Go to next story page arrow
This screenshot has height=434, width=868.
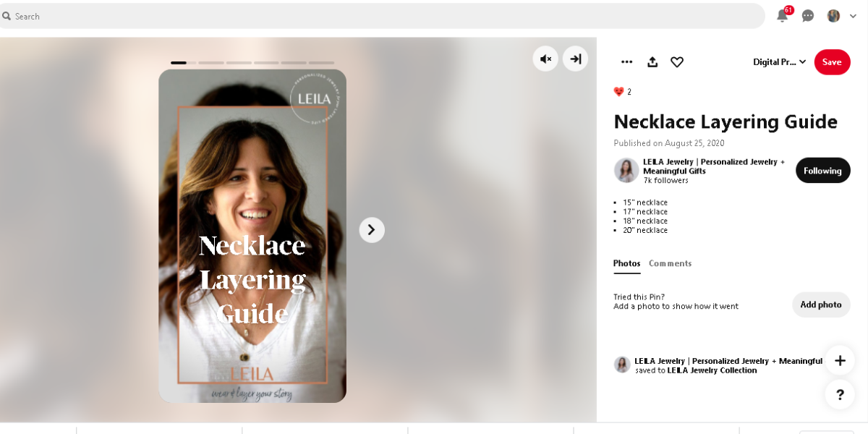pyautogui.click(x=372, y=230)
